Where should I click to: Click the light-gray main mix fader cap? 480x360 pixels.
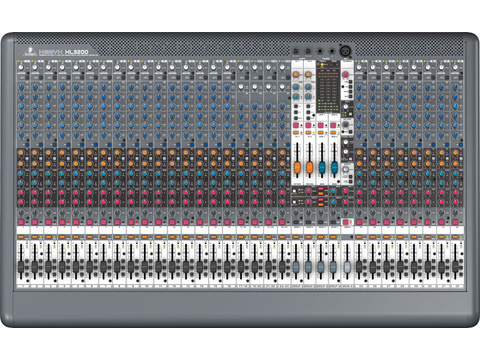[x=347, y=266]
